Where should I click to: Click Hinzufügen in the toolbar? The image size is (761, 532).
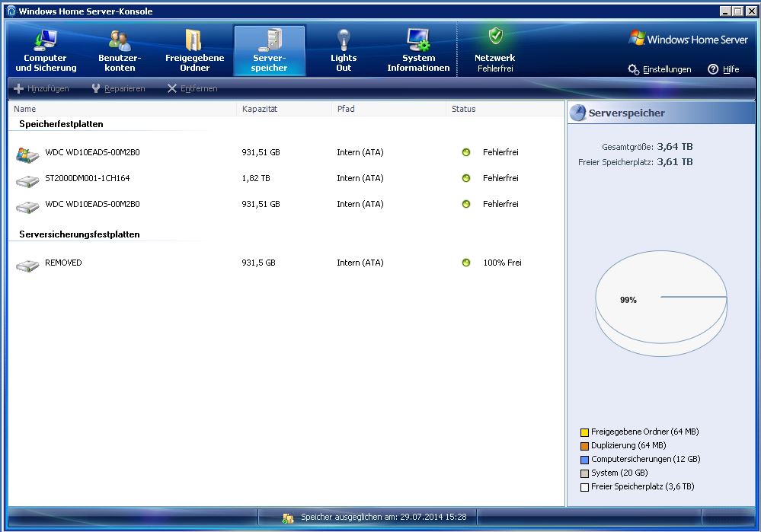click(x=42, y=88)
